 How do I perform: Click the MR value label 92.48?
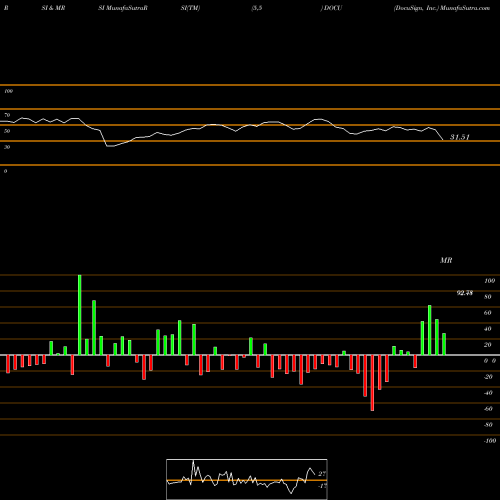coord(464,293)
